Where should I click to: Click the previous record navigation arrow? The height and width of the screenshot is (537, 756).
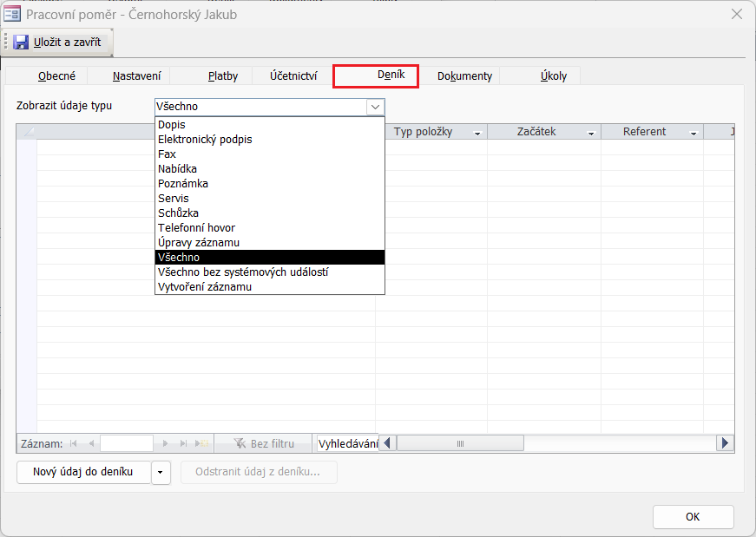coord(91,443)
